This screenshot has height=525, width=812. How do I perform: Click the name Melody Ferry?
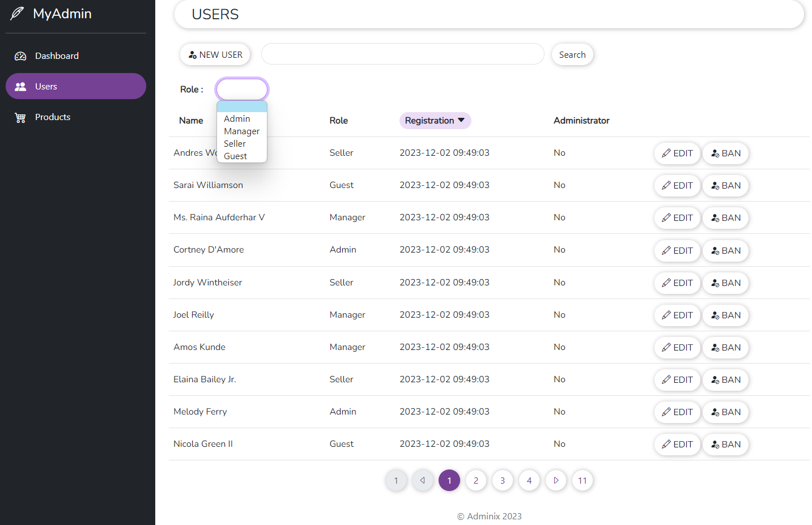(x=200, y=412)
